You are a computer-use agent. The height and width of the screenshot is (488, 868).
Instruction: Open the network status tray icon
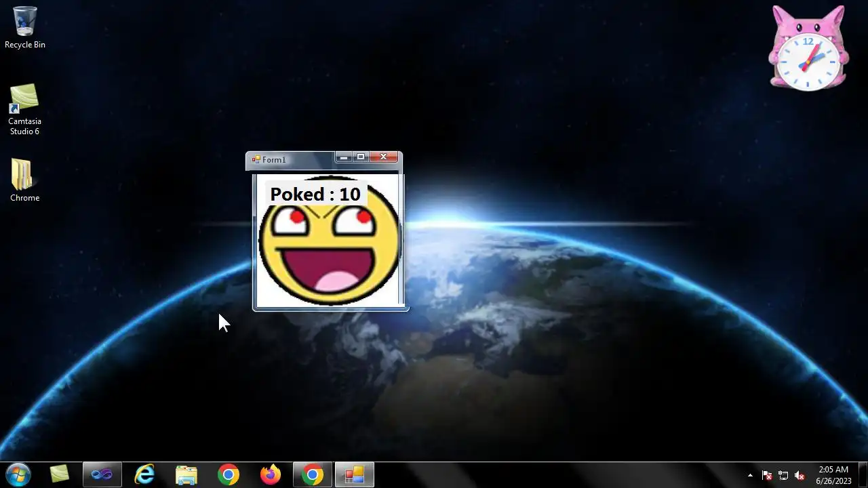[x=783, y=475]
